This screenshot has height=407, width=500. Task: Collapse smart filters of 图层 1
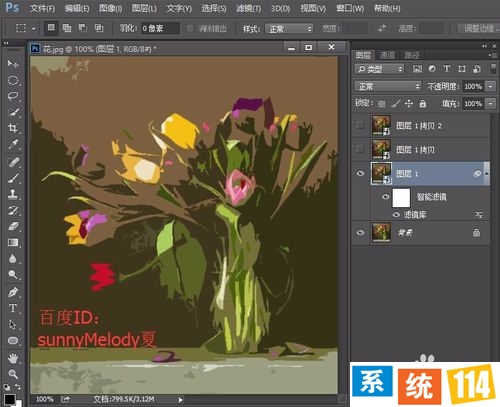(487, 174)
